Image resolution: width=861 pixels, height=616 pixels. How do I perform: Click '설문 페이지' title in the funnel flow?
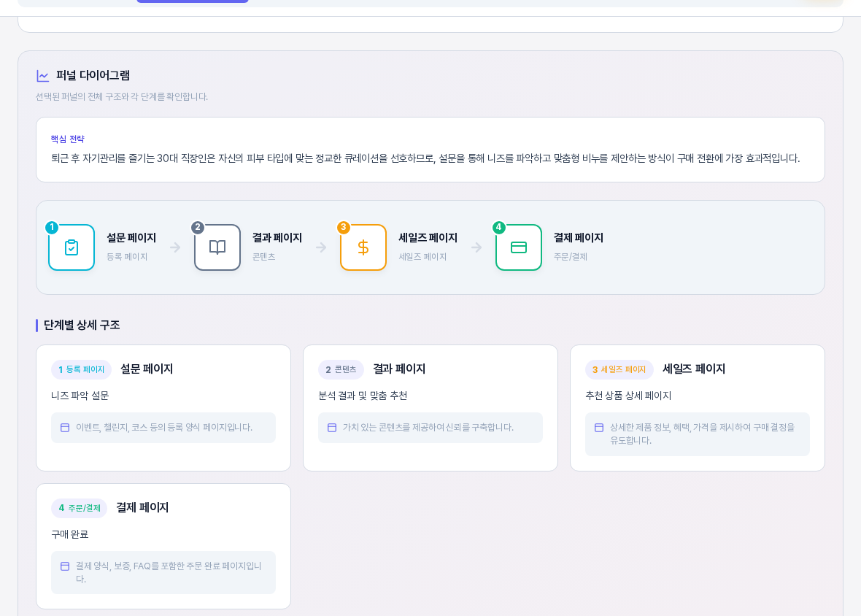[131, 238]
